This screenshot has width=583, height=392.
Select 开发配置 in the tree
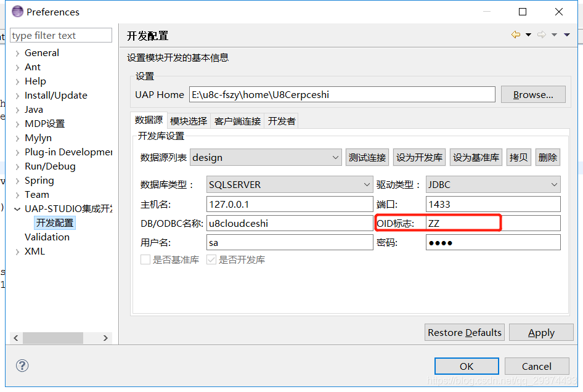[x=55, y=223]
